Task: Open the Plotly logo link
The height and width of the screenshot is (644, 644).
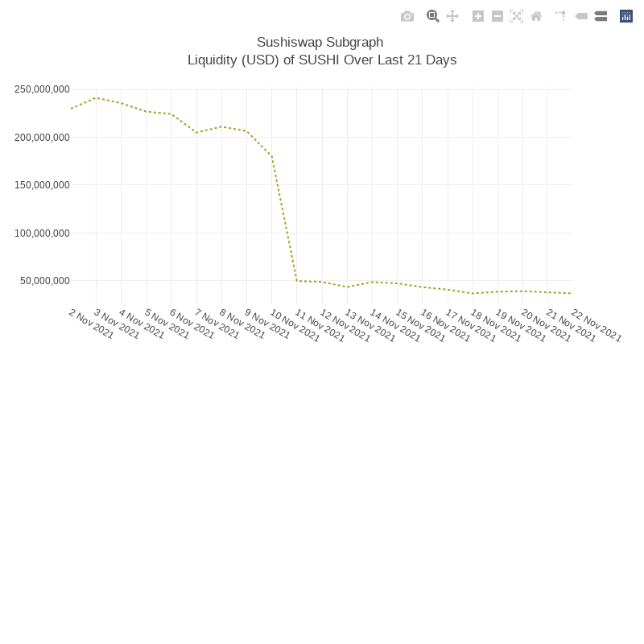Action: 626,16
